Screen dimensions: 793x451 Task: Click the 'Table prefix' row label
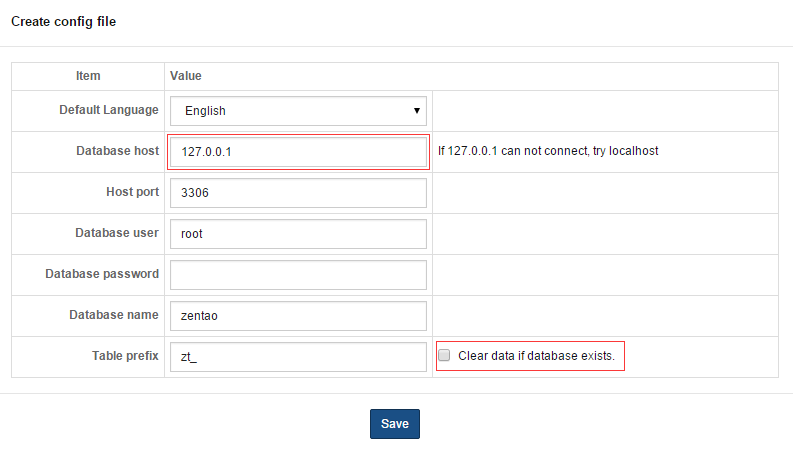click(124, 356)
